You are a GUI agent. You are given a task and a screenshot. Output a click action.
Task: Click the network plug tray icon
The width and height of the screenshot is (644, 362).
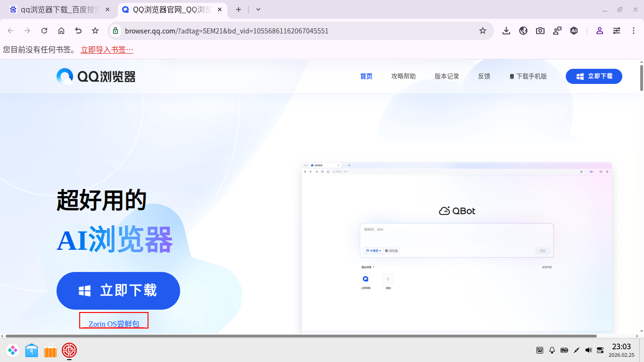(577, 350)
